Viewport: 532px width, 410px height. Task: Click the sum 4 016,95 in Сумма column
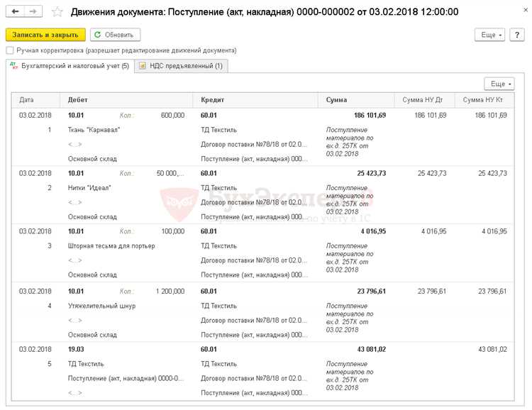coord(373,231)
